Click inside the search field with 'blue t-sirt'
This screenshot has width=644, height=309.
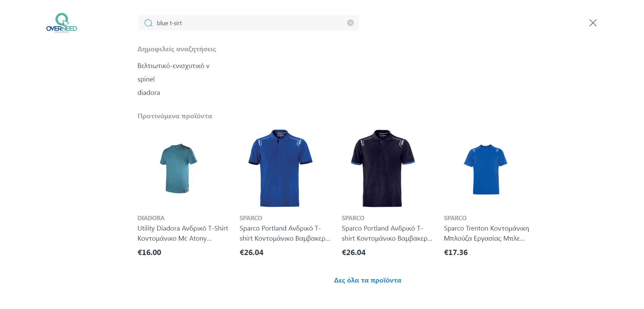click(249, 23)
